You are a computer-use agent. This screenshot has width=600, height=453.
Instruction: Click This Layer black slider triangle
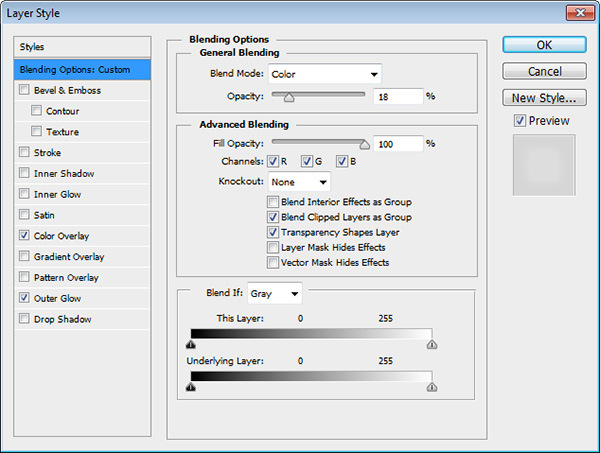[190, 344]
